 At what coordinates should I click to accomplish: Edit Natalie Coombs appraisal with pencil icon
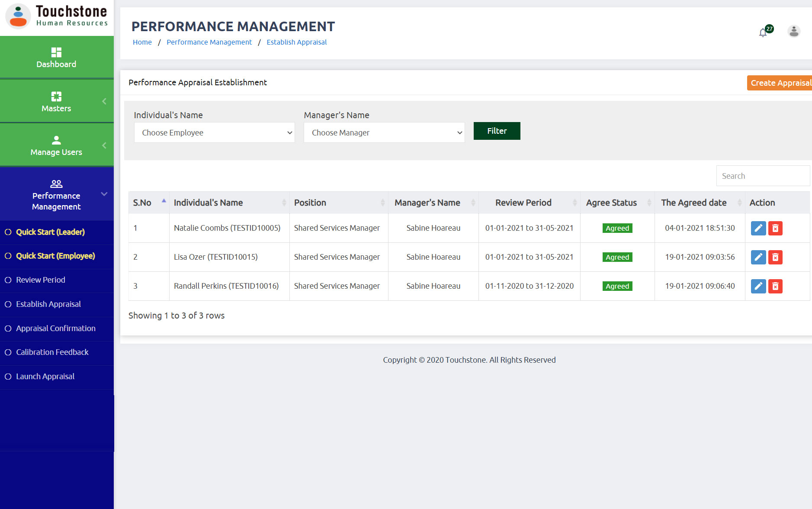pyautogui.click(x=758, y=228)
